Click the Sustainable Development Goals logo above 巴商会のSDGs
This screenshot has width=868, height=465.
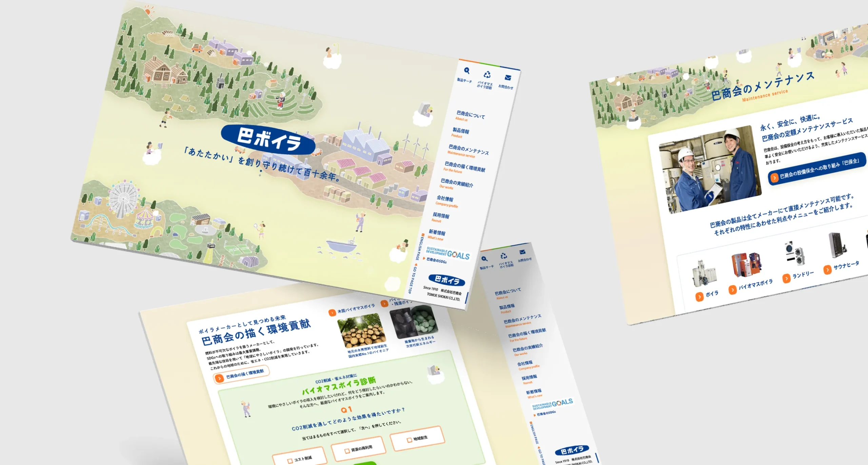448,253
